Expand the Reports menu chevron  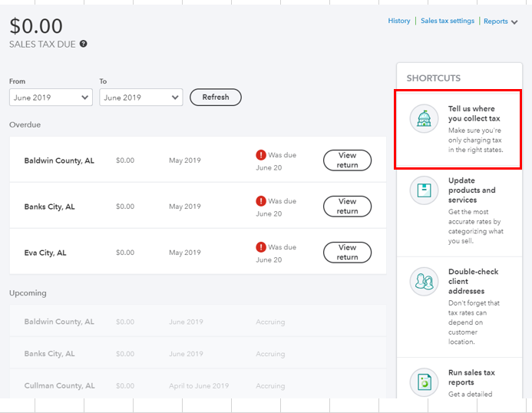[514, 22]
